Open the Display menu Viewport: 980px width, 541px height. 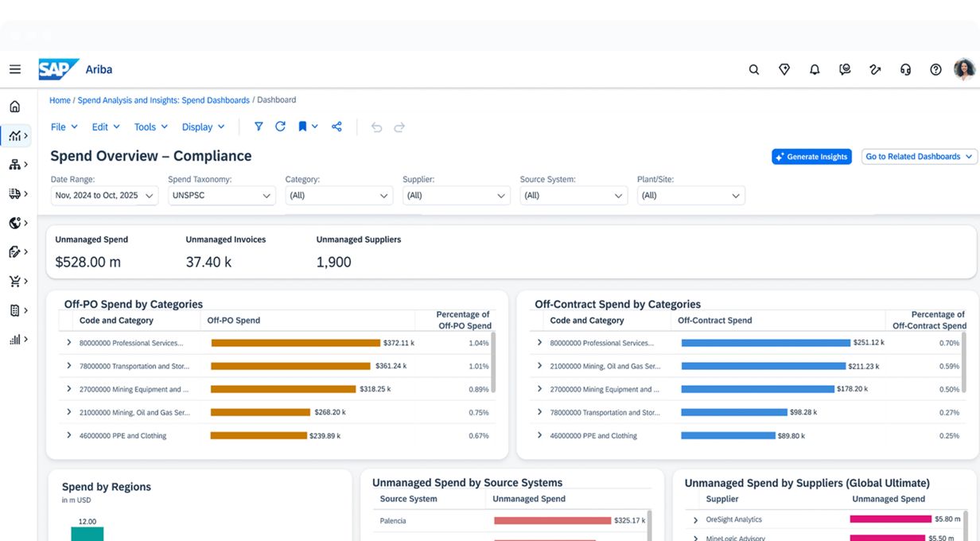point(204,126)
